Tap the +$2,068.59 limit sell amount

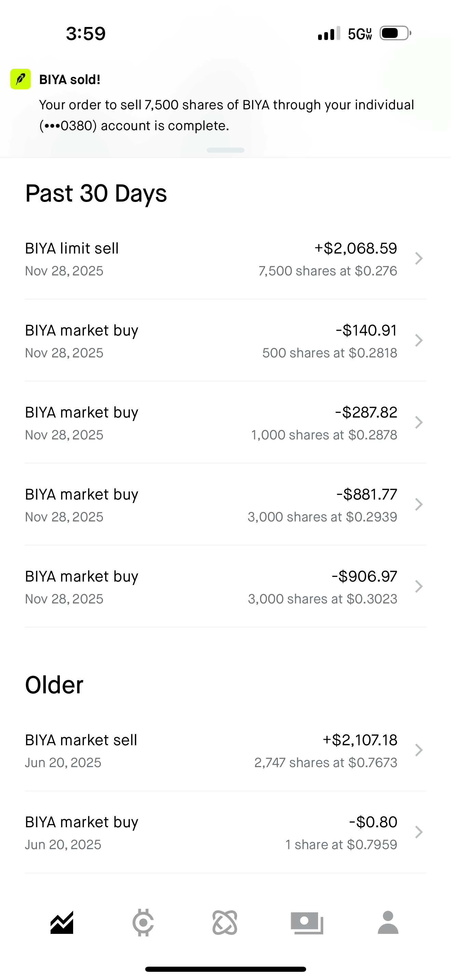(356, 248)
